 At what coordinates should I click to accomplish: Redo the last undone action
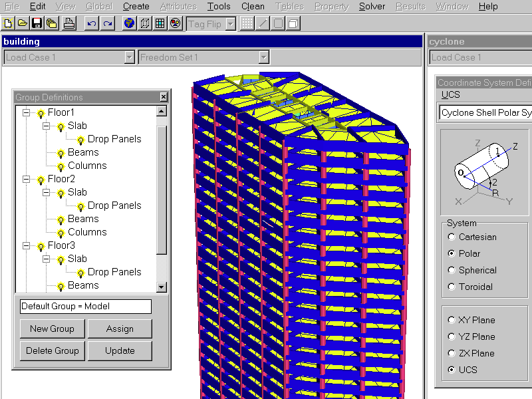click(107, 24)
